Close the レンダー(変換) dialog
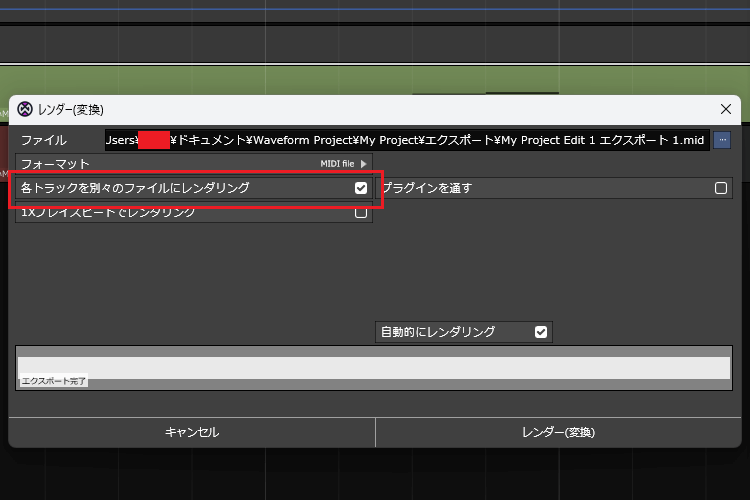Screen dimensions: 750x500 [726, 109]
